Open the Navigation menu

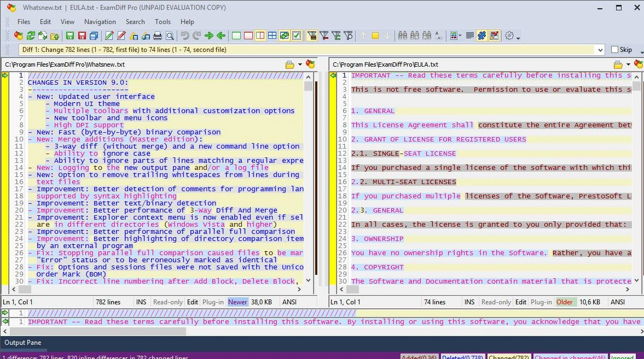(100, 22)
